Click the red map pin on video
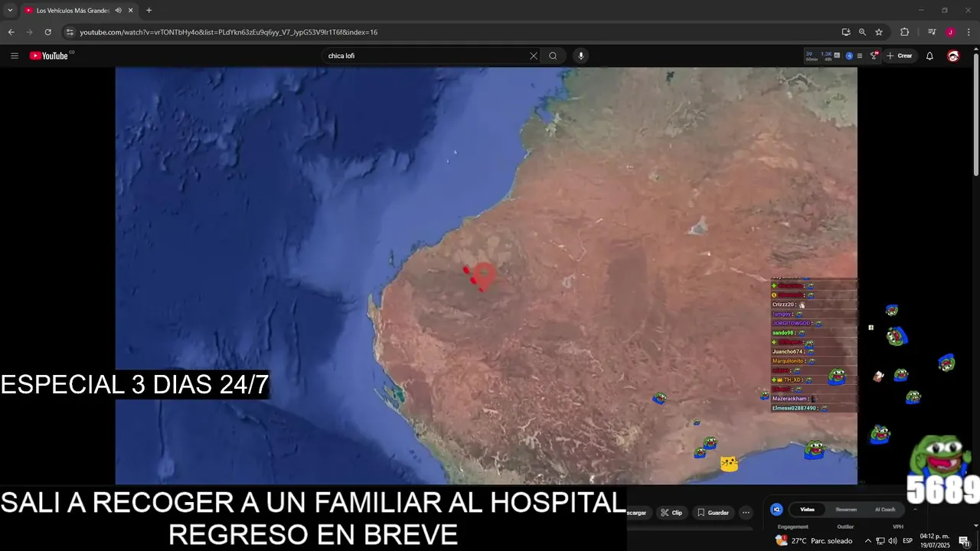Image resolution: width=980 pixels, height=551 pixels. (483, 275)
